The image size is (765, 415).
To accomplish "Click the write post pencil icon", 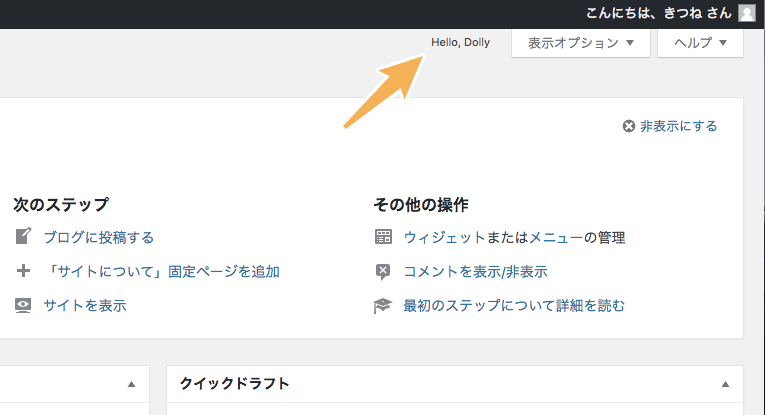I will point(23,236).
